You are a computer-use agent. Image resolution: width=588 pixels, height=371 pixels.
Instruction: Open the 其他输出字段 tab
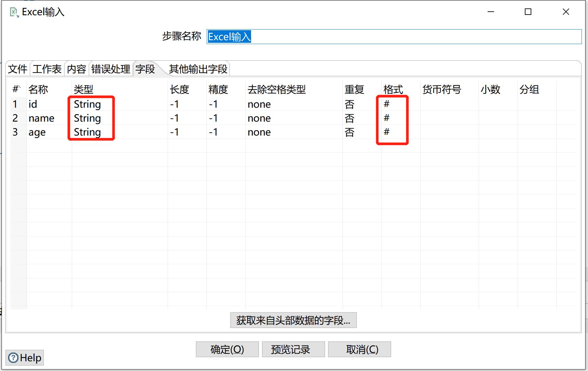click(198, 69)
